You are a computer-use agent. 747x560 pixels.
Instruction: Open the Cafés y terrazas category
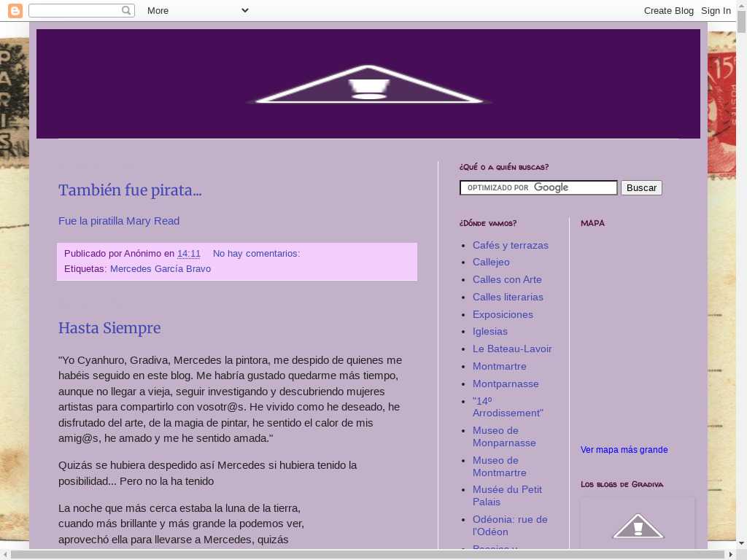(510, 245)
